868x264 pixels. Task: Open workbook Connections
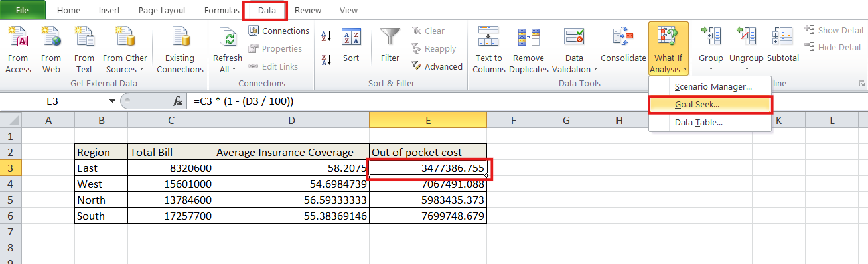pos(279,31)
